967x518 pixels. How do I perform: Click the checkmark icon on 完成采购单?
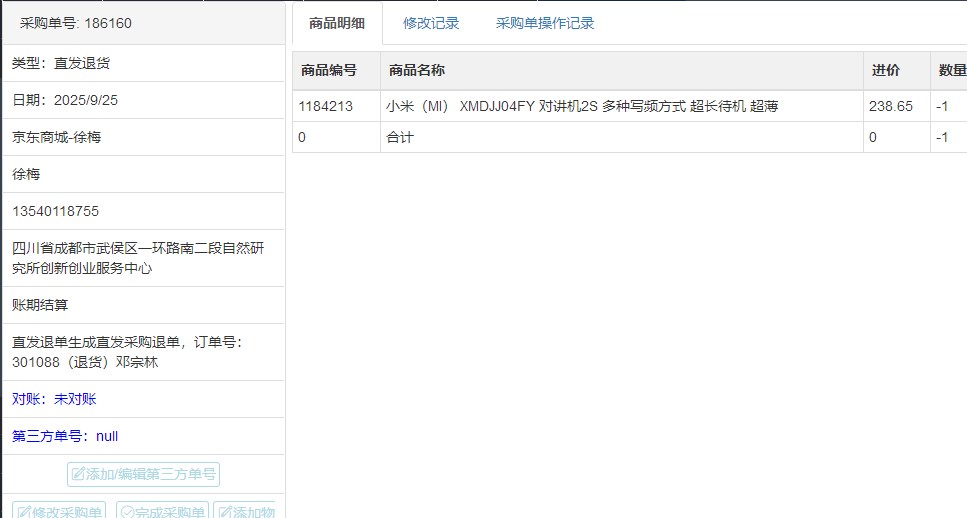[x=127, y=513]
